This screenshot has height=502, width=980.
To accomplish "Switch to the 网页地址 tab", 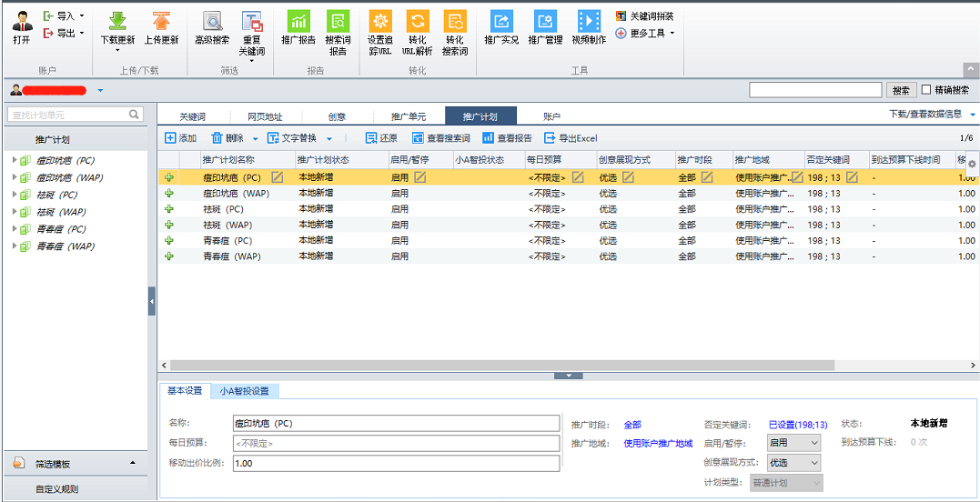I will pyautogui.click(x=265, y=116).
